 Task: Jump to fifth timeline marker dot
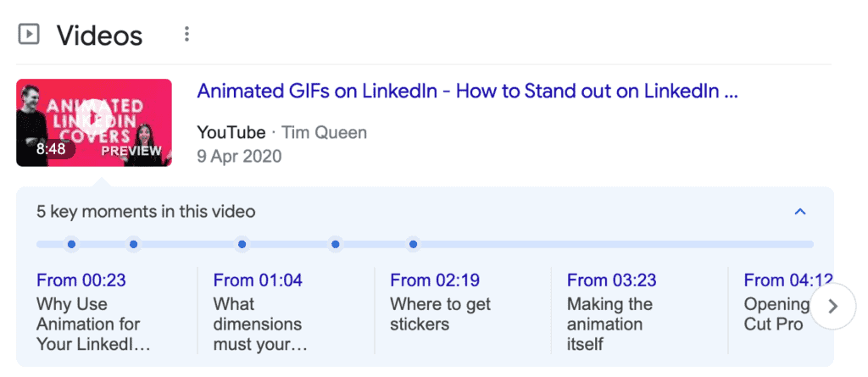pyautogui.click(x=413, y=245)
